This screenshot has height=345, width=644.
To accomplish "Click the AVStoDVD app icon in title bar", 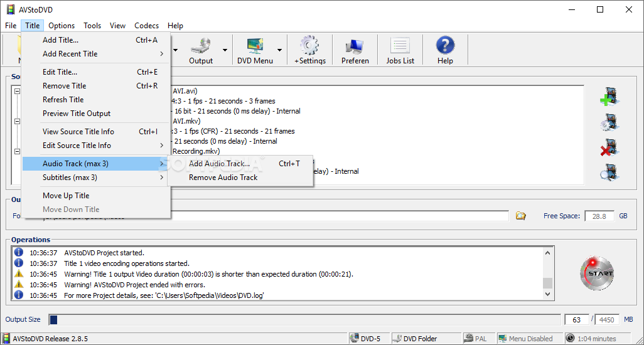I will point(10,9).
